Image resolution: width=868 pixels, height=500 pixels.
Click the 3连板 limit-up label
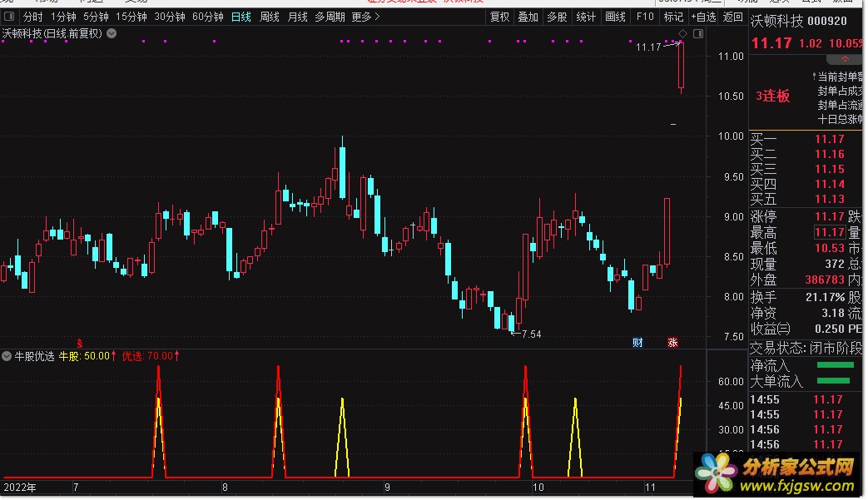pos(773,96)
